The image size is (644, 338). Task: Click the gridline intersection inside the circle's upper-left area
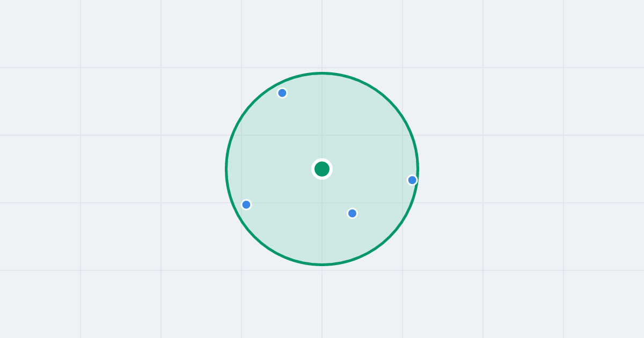241,135
